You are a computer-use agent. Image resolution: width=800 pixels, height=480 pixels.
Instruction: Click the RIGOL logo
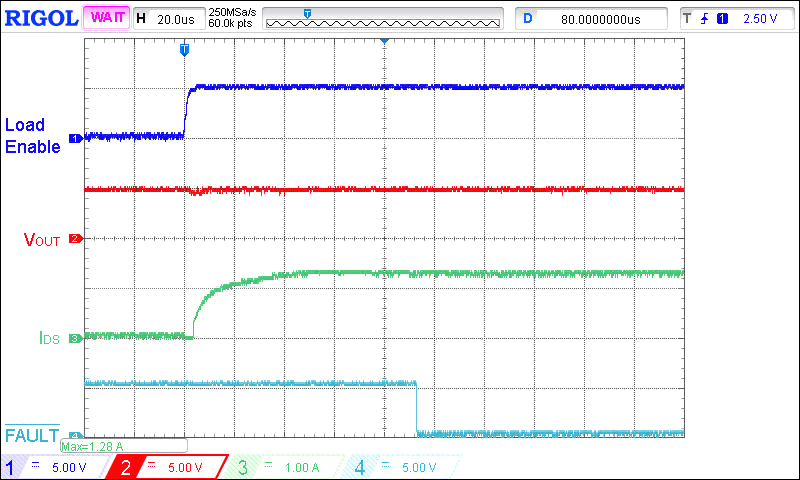(40, 18)
